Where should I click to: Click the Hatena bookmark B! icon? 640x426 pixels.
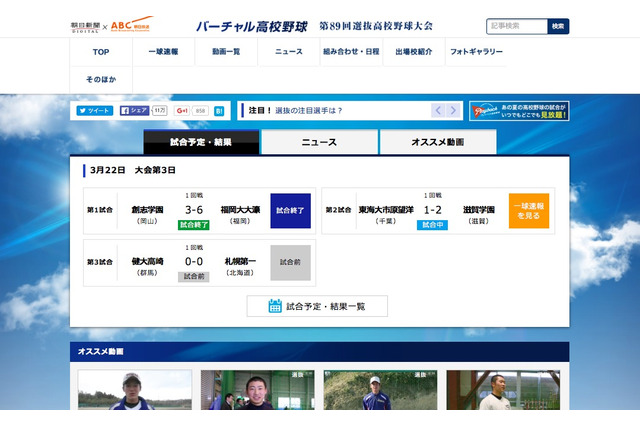coord(219,111)
